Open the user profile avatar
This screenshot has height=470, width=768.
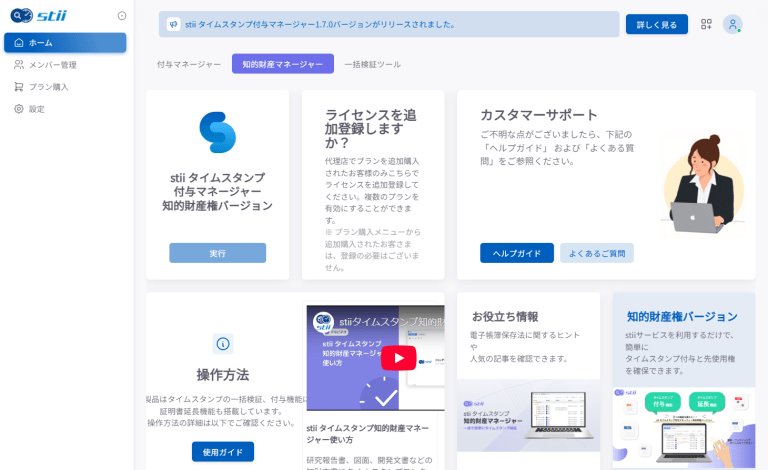[732, 24]
